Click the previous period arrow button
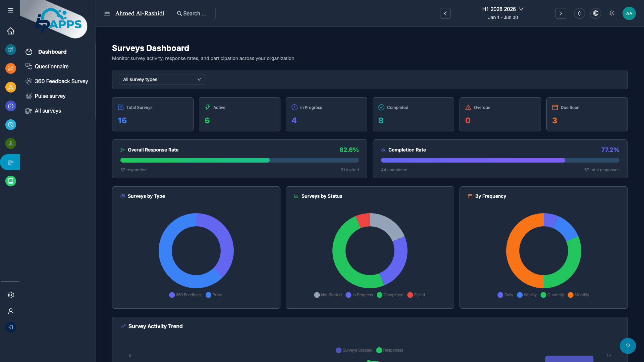This screenshot has width=644, height=362. coord(445,13)
